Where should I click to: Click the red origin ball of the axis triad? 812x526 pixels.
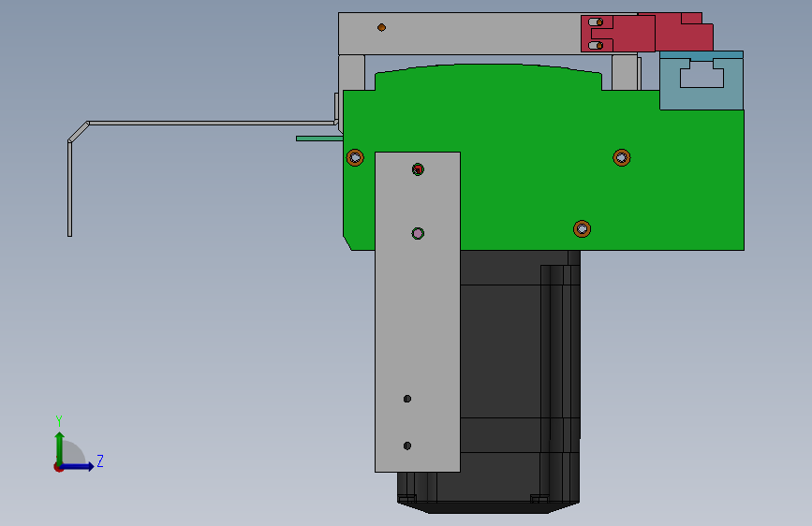[58, 467]
